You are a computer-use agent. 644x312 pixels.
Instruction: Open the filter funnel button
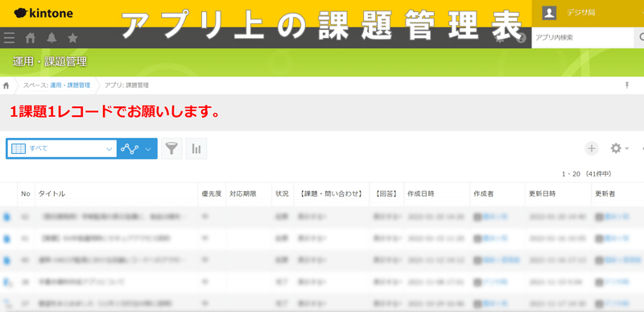coord(171,148)
